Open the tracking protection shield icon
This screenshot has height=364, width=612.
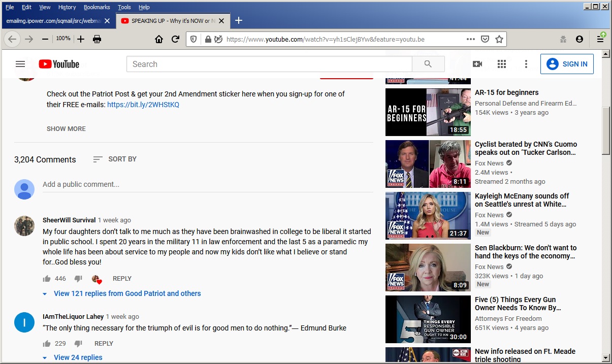(194, 39)
